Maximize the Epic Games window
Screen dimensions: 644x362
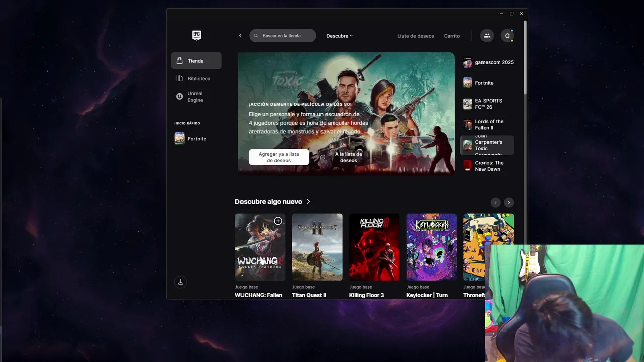click(511, 14)
